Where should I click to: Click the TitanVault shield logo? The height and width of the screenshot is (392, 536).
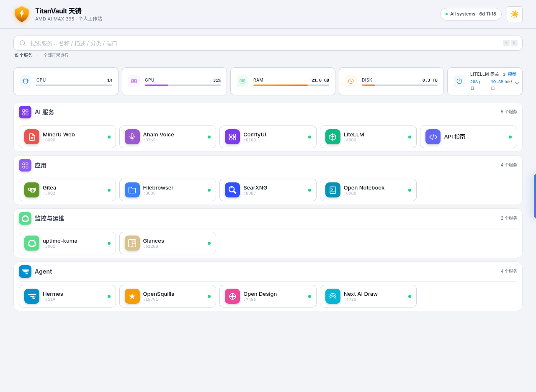22,14
